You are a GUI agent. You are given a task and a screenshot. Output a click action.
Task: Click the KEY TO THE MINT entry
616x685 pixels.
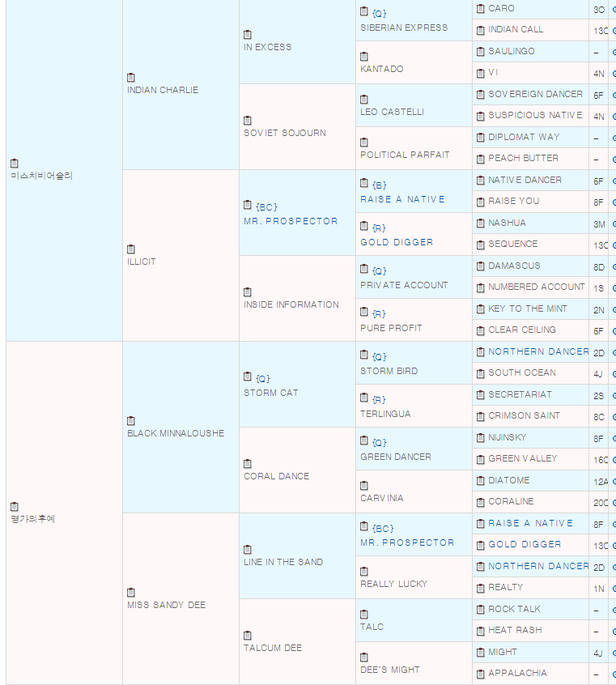click(x=527, y=308)
